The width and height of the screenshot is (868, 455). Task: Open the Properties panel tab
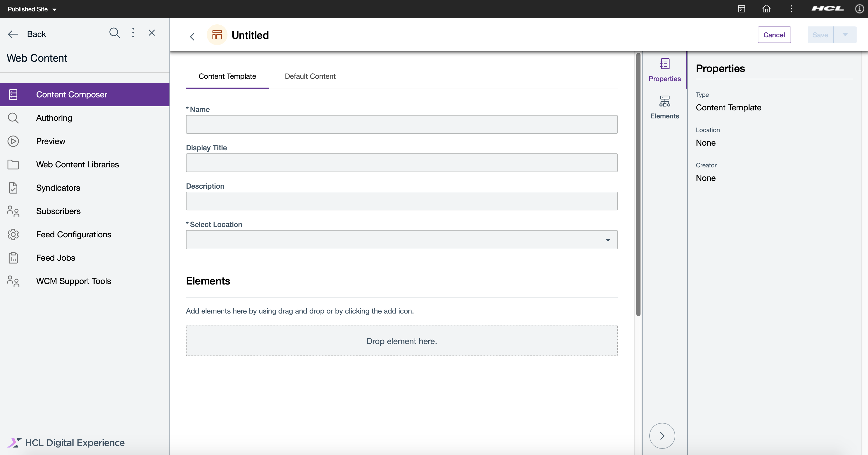pos(665,70)
